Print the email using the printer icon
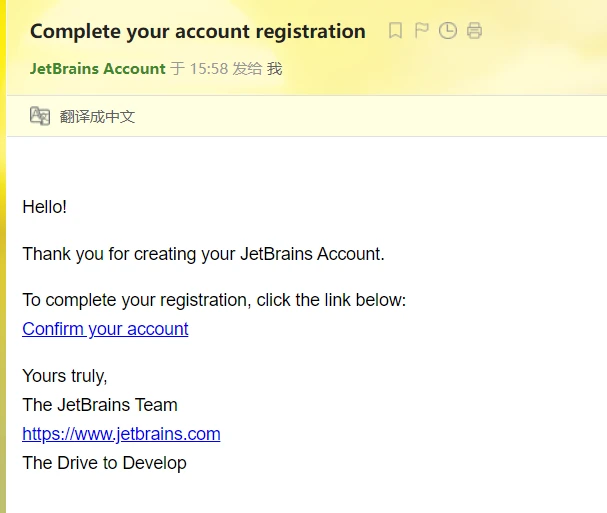This screenshot has height=513, width=607. [474, 31]
